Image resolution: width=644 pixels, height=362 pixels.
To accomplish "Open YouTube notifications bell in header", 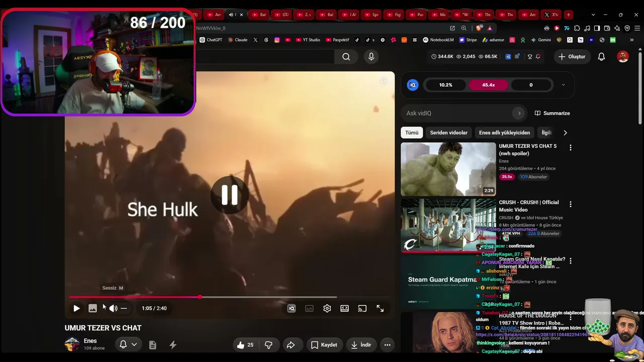I will pos(601,57).
